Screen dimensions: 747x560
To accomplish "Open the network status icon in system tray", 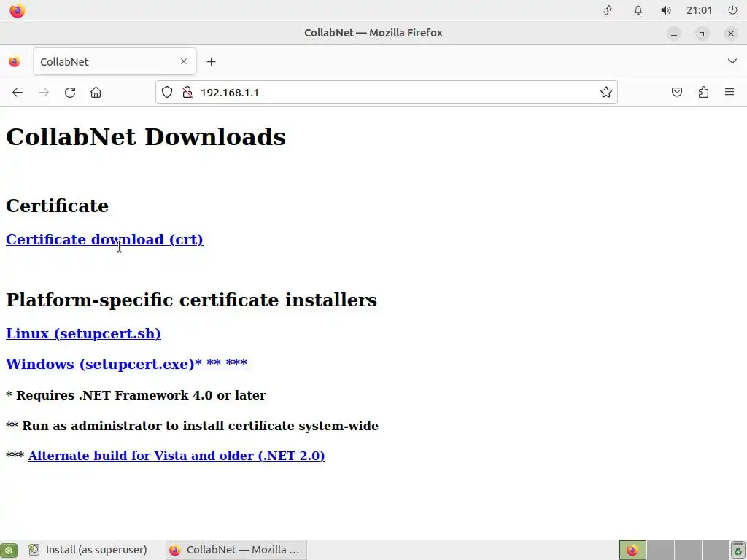I will [x=608, y=10].
